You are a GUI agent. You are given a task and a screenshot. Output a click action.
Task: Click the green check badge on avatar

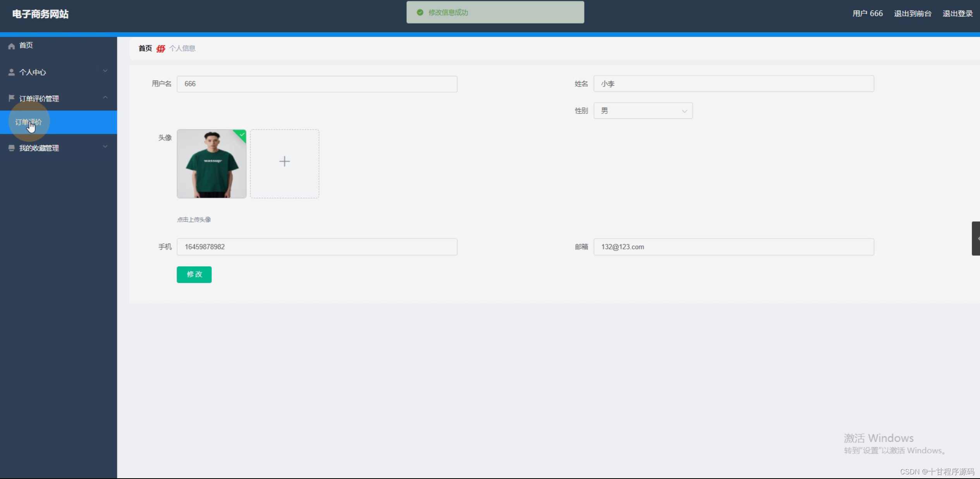[242, 134]
